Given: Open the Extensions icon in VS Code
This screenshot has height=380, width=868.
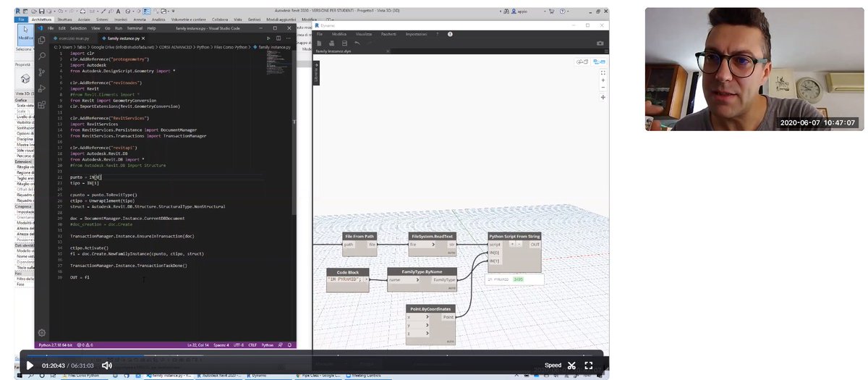Looking at the screenshot, I should pyautogui.click(x=42, y=105).
